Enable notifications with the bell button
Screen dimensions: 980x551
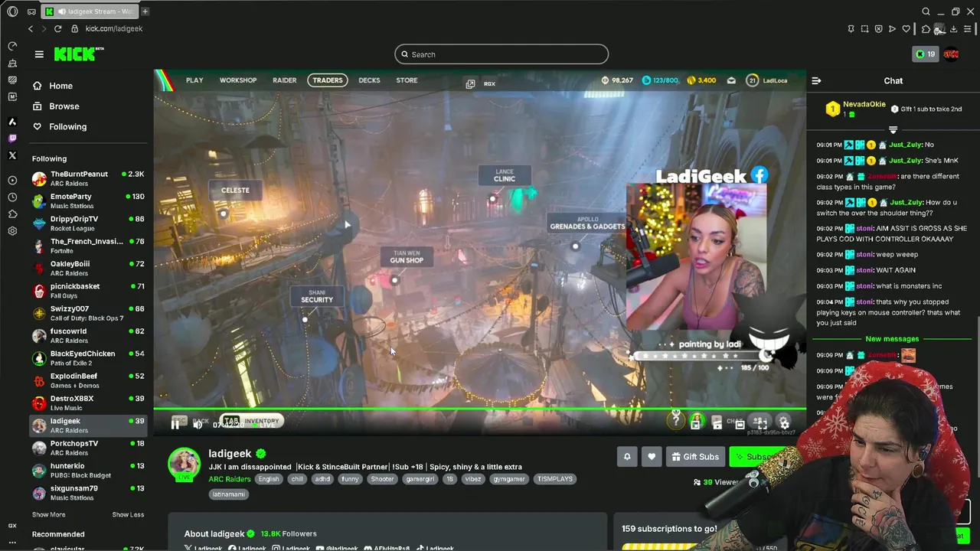(627, 457)
